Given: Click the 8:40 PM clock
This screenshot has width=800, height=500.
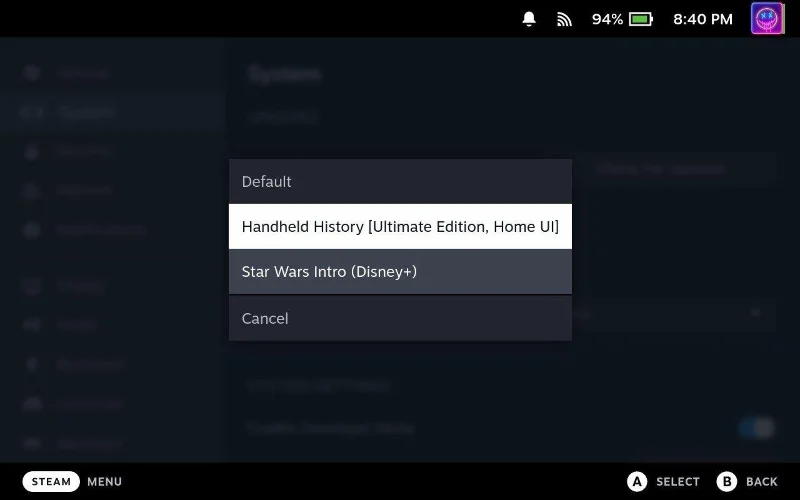Looking at the screenshot, I should [x=703, y=19].
